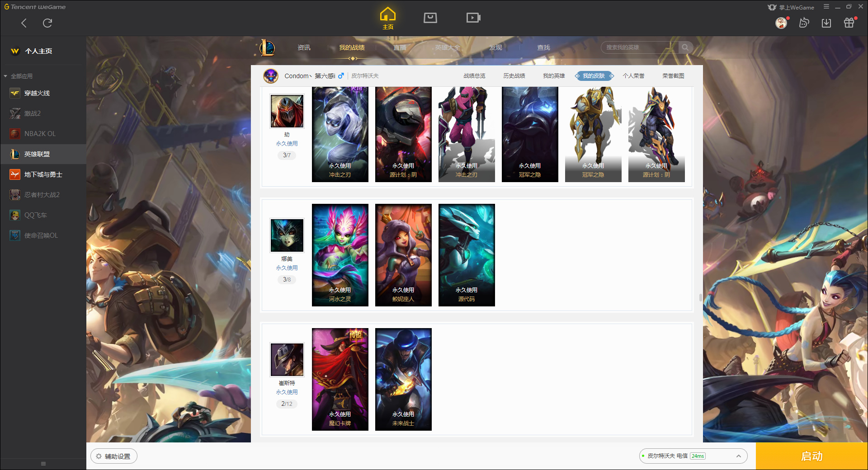Go back with the left arrow

[24, 23]
